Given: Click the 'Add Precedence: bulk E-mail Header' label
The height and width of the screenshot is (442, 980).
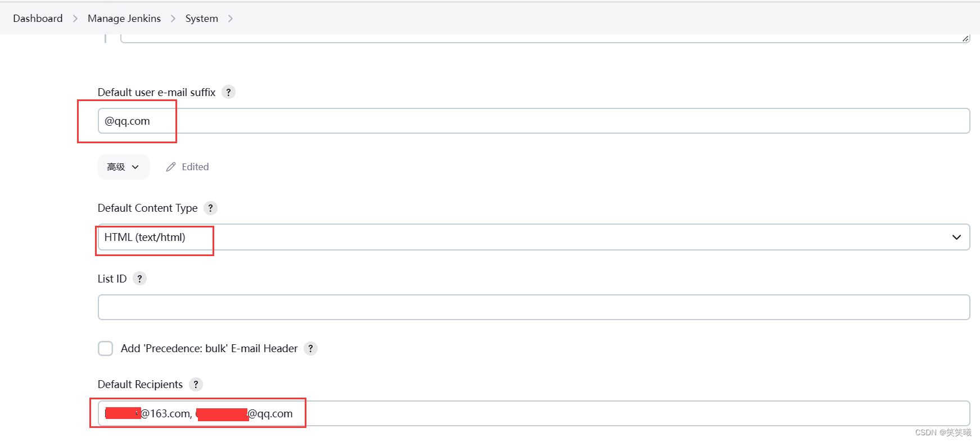Looking at the screenshot, I should coord(209,349).
